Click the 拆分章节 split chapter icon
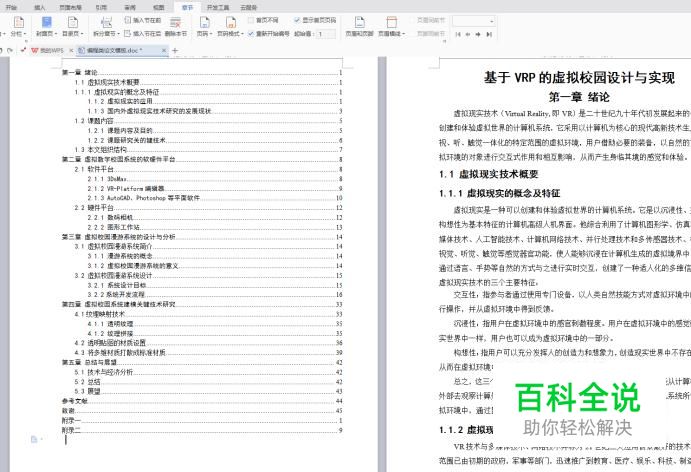 pos(106,22)
